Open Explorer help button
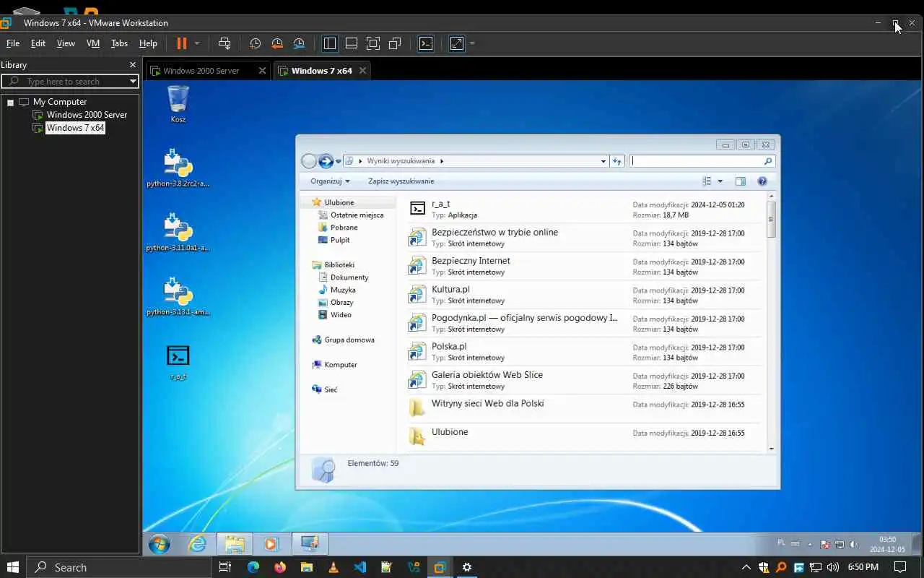Screen dimensions: 924x578 click(x=762, y=181)
